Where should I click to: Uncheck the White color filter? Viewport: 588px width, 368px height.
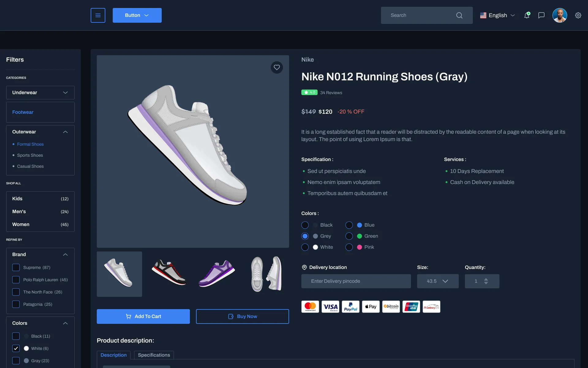(x=16, y=348)
